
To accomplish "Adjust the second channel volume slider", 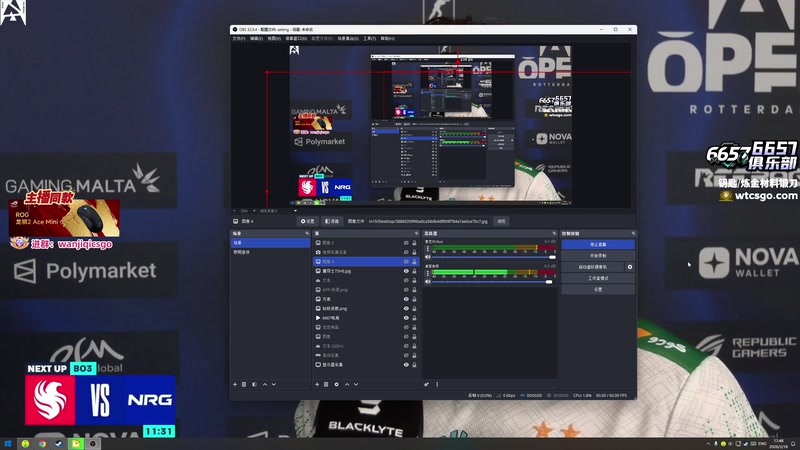I will pos(493,282).
